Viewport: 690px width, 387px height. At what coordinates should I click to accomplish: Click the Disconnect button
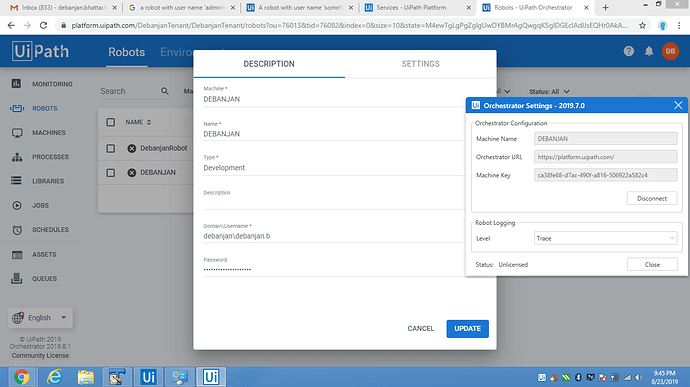(652, 198)
